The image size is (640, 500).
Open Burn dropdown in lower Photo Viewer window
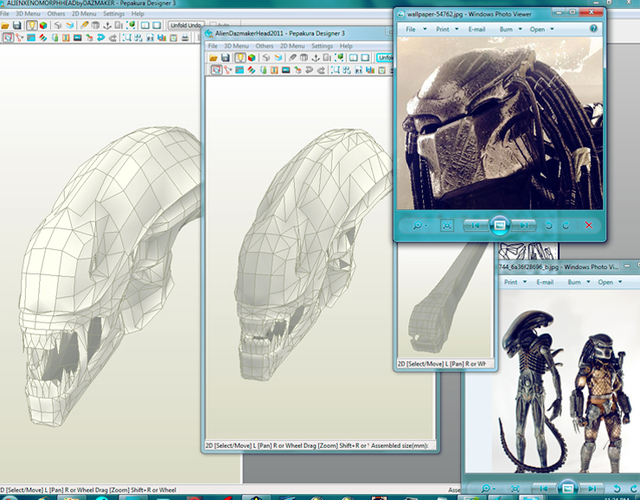click(x=579, y=282)
